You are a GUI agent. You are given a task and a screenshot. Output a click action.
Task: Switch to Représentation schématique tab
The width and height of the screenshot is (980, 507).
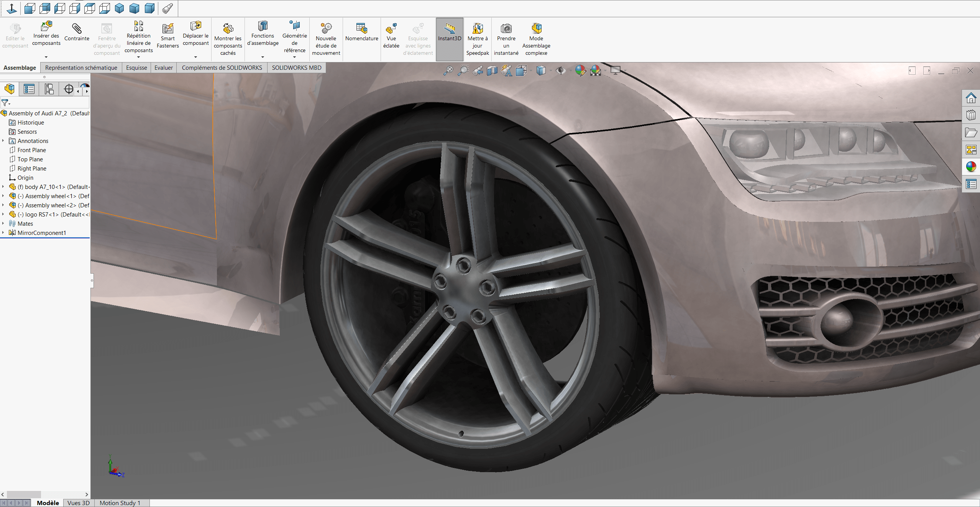coord(81,68)
